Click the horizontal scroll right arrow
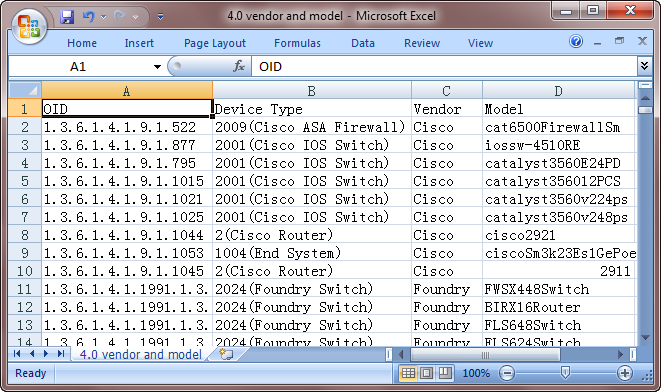The height and width of the screenshot is (392, 661). click(x=620, y=355)
